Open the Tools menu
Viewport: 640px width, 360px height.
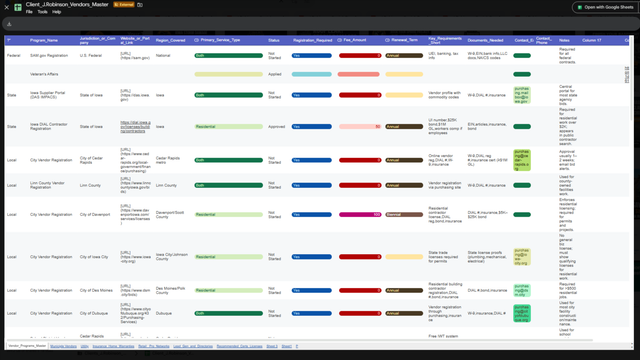pyautogui.click(x=42, y=12)
